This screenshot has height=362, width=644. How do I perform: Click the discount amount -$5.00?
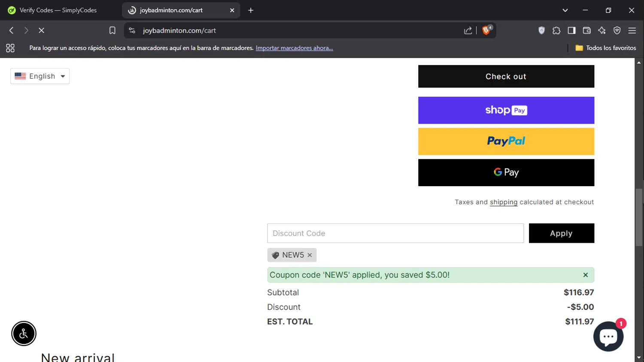(x=580, y=307)
